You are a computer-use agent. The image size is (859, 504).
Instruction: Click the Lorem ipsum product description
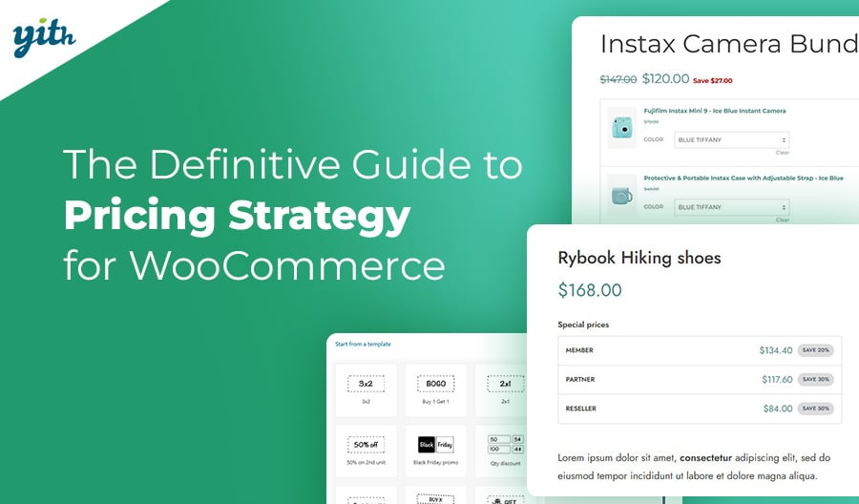(694, 467)
